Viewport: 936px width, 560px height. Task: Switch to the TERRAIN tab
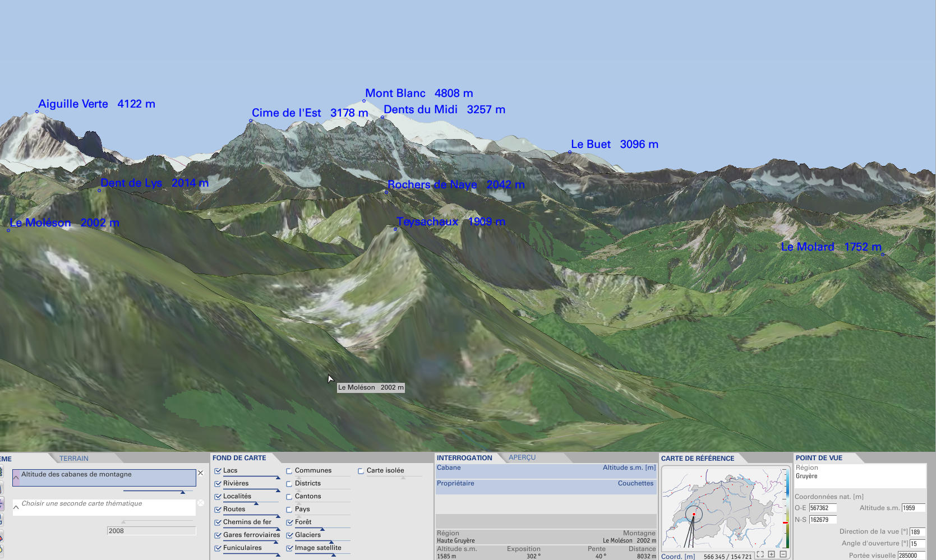tap(74, 459)
